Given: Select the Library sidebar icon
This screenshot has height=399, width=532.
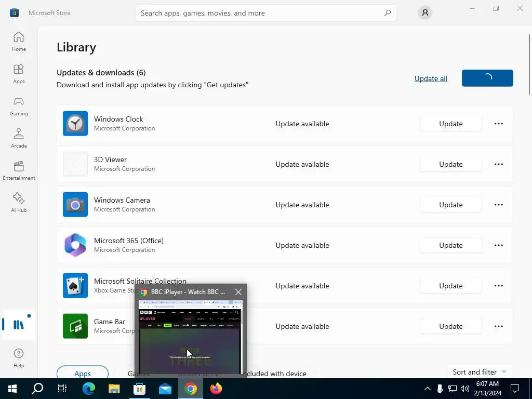Looking at the screenshot, I should pos(19,325).
